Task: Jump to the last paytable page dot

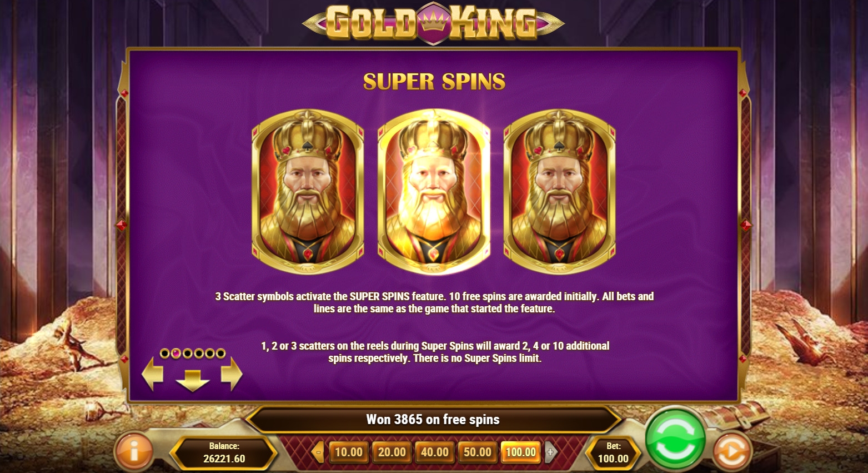Action: point(220,353)
